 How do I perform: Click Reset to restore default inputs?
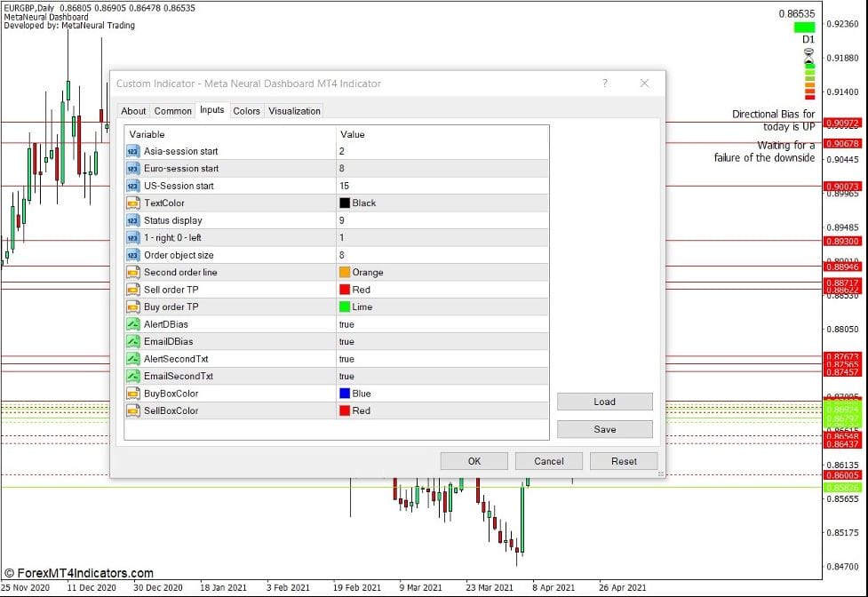[624, 461]
